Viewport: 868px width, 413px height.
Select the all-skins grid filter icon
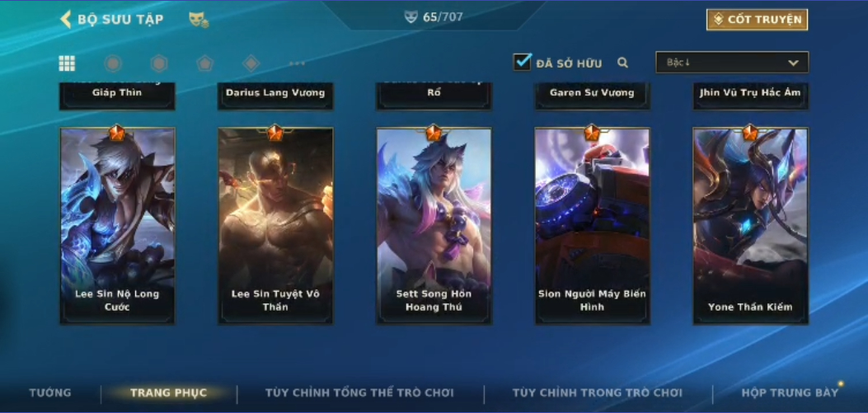pyautogui.click(x=67, y=63)
